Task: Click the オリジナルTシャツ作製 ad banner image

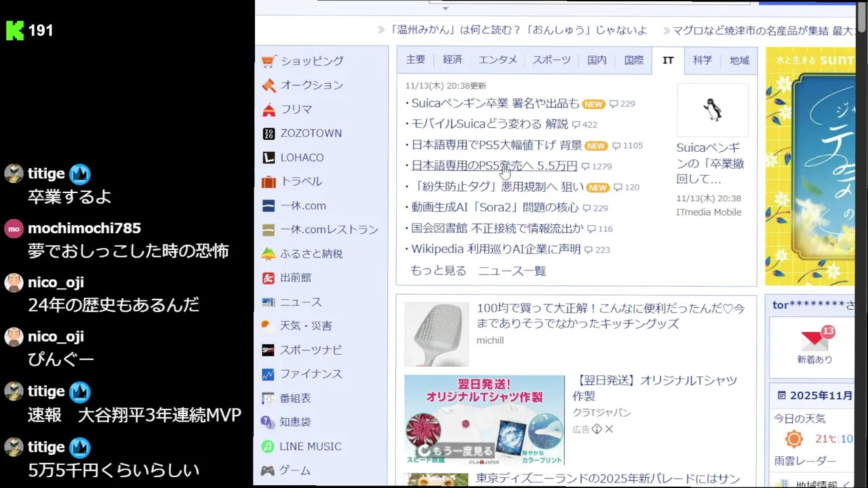Action: pos(484,420)
